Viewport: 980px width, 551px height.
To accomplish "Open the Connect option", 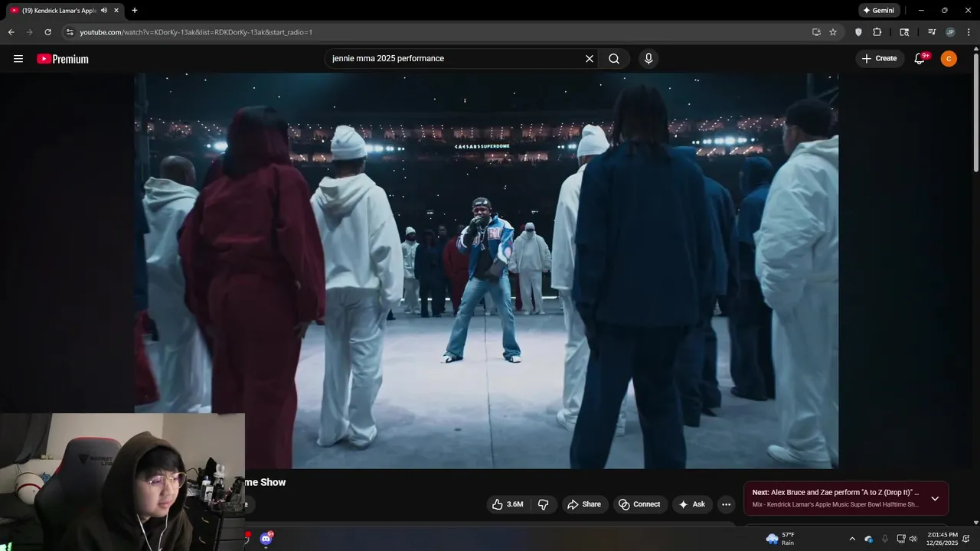I will click(639, 504).
